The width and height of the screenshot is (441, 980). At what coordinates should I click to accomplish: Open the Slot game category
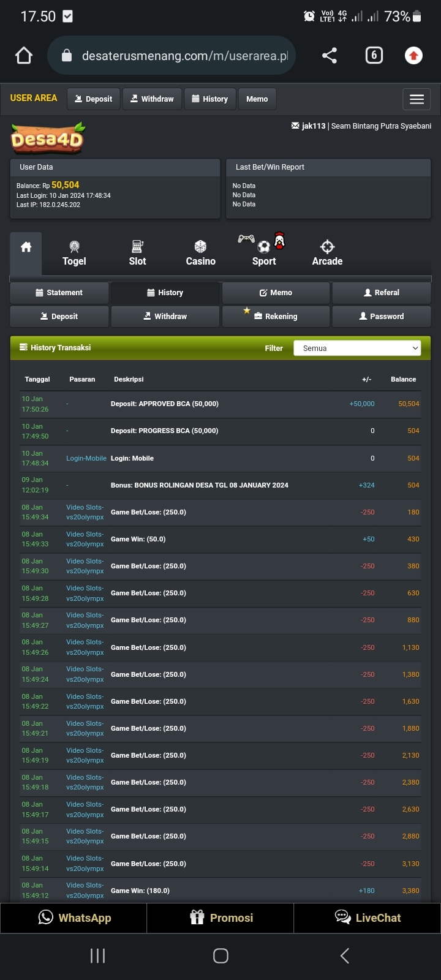click(x=137, y=253)
